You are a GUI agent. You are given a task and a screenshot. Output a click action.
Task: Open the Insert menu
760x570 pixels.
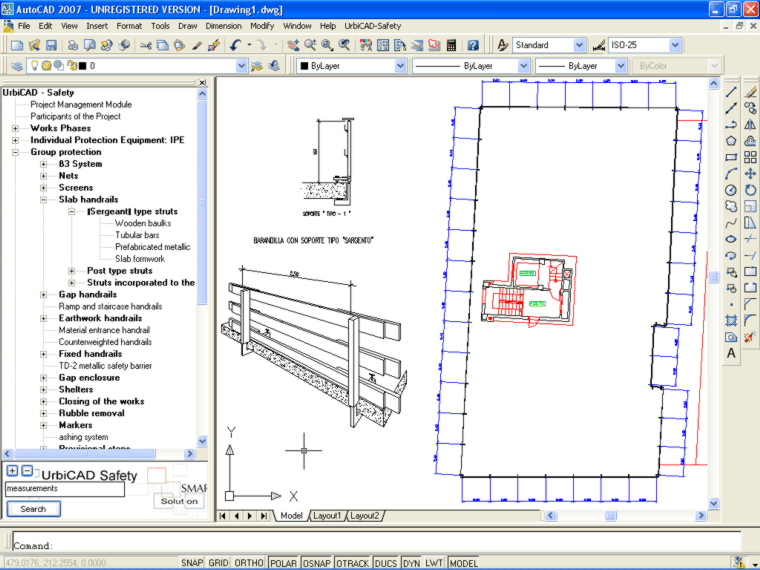97,26
